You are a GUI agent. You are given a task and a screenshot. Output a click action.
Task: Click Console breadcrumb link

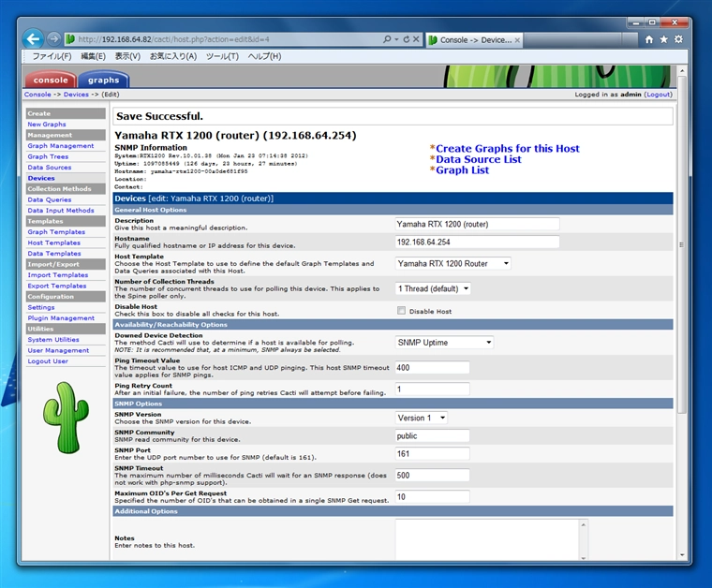point(37,95)
